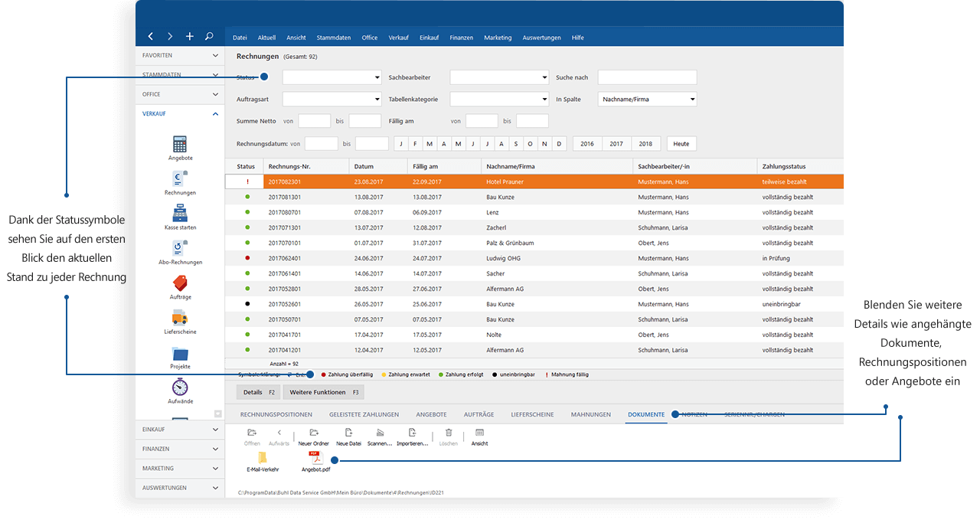
Task: Click the Weitere Funktionen F3 button
Action: pyautogui.click(x=323, y=392)
